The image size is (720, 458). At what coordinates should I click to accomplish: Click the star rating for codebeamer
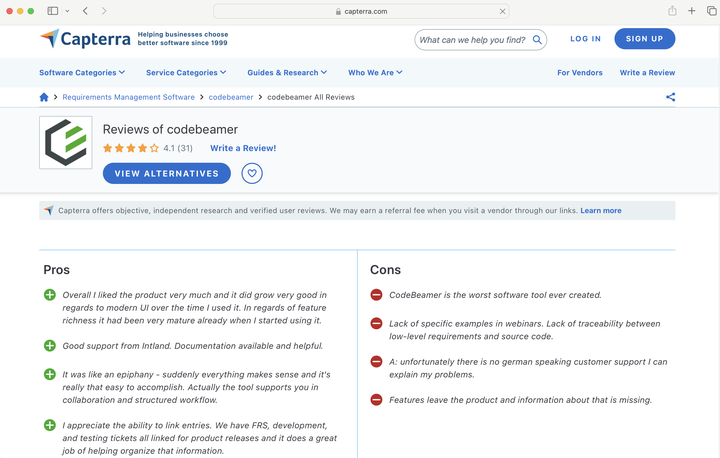tap(131, 148)
